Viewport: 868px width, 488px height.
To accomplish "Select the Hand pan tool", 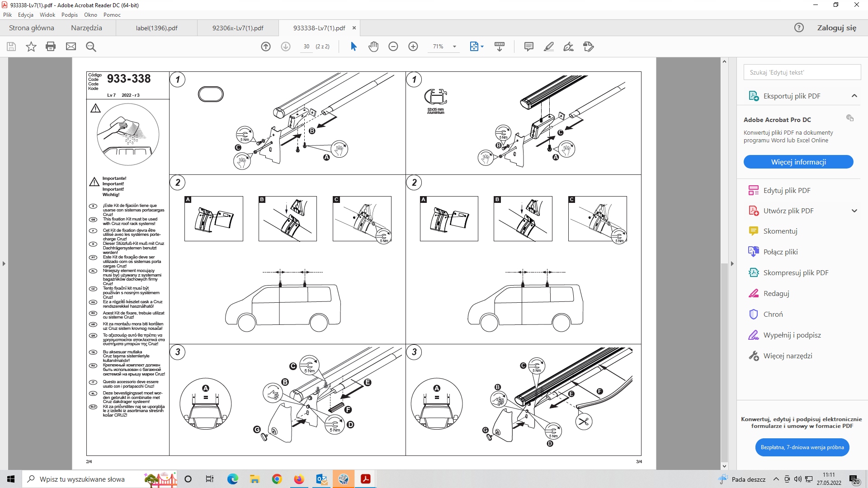I will [x=373, y=47].
